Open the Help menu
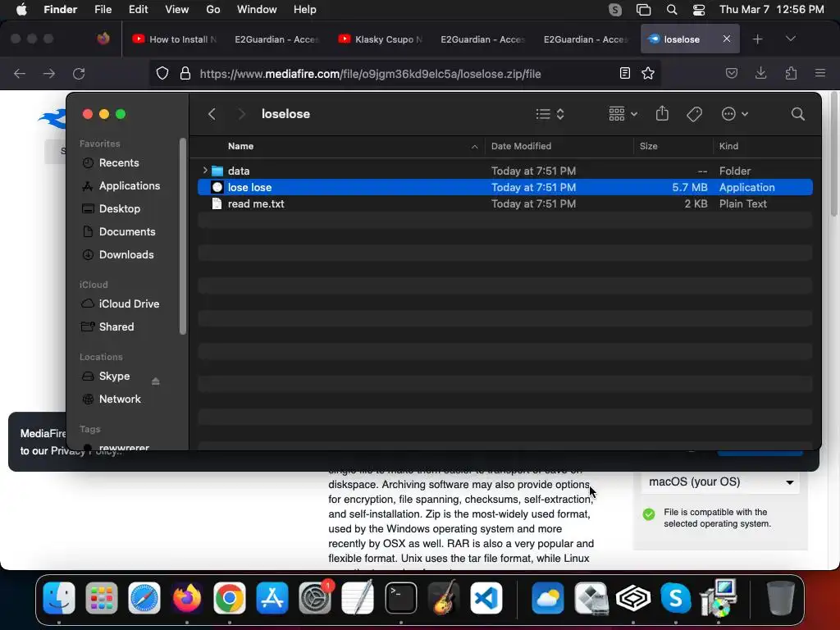Viewport: 840px width, 630px height. pyautogui.click(x=305, y=10)
